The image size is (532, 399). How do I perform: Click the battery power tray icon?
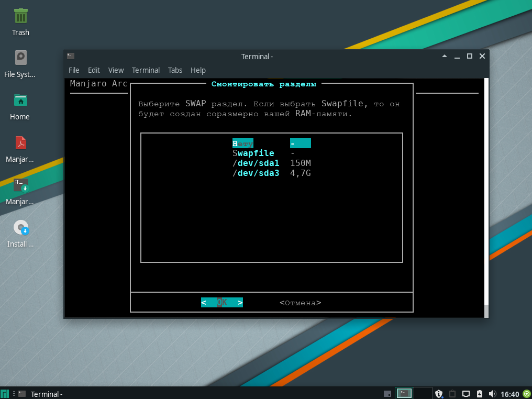click(479, 394)
